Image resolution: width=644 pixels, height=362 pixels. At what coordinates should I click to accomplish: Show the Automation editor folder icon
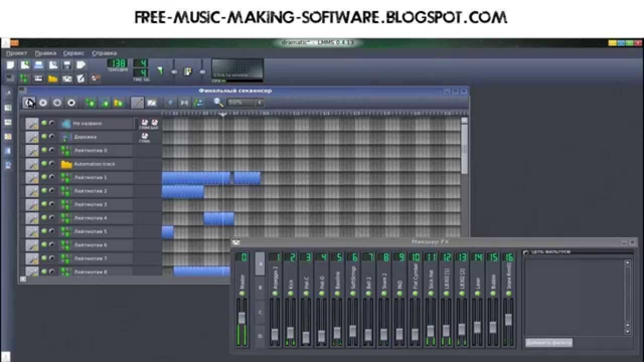[53, 78]
